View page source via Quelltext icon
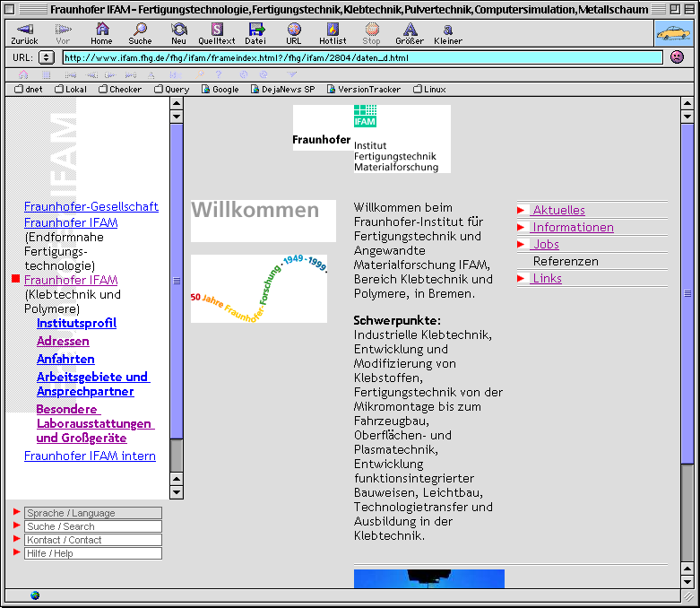 click(x=217, y=34)
